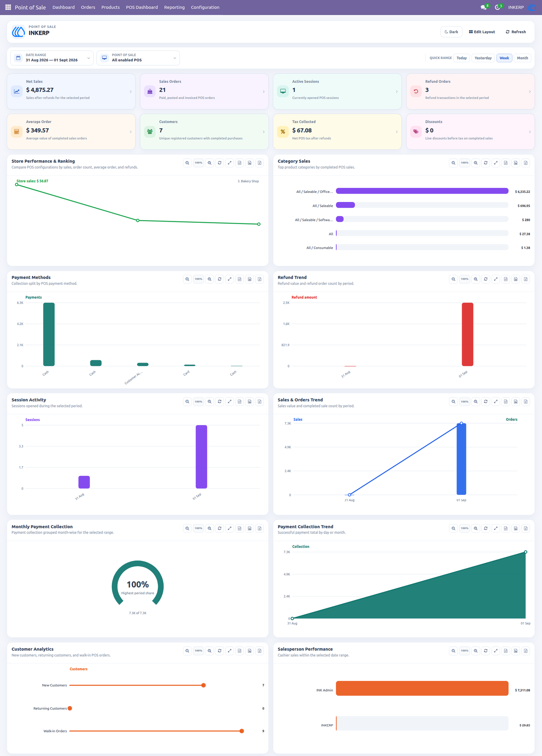Export Store Performance & Ranking chart to Excel
Screen dimensions: 542x756
260,163
